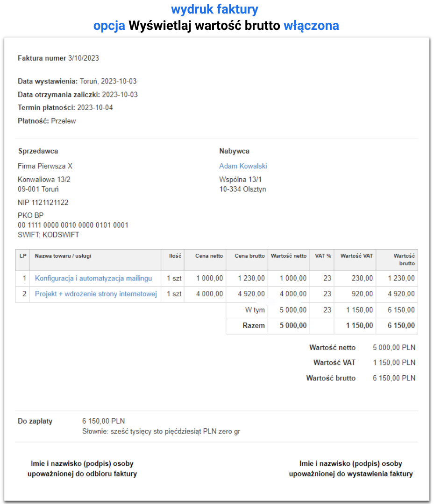
Task: Click the Słownie amount in words line
Action: click(x=161, y=431)
